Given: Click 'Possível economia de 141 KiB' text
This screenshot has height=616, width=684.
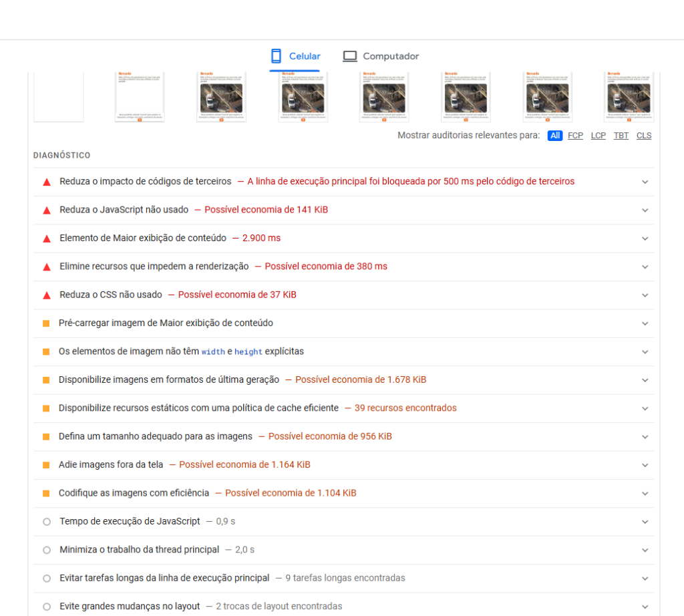Looking at the screenshot, I should point(266,210).
